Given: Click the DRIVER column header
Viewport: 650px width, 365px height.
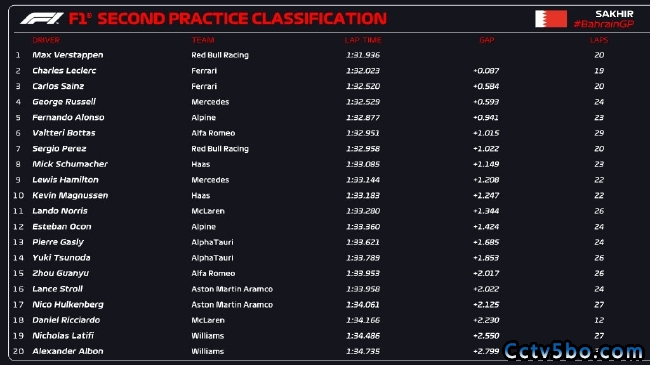Looking at the screenshot, I should pyautogui.click(x=46, y=40).
